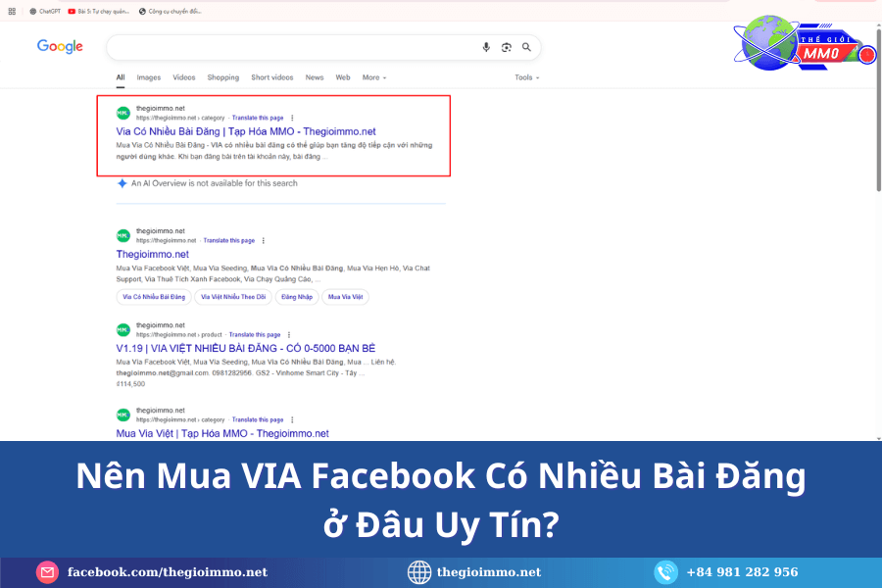
Task: Click the 'Via Việt Nhiều Theo Dõi' sitelink chip
Action: coord(233,296)
